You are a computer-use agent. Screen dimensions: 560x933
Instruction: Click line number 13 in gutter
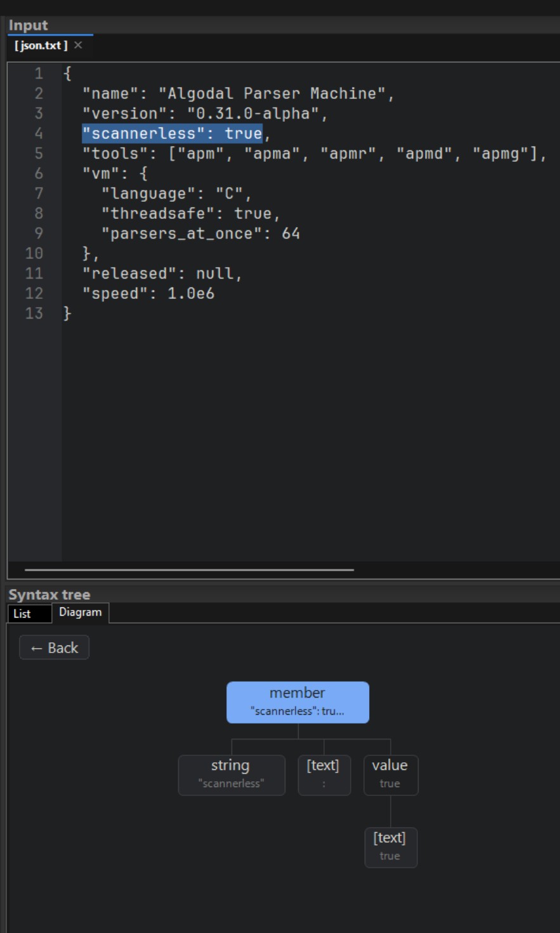[x=34, y=314]
